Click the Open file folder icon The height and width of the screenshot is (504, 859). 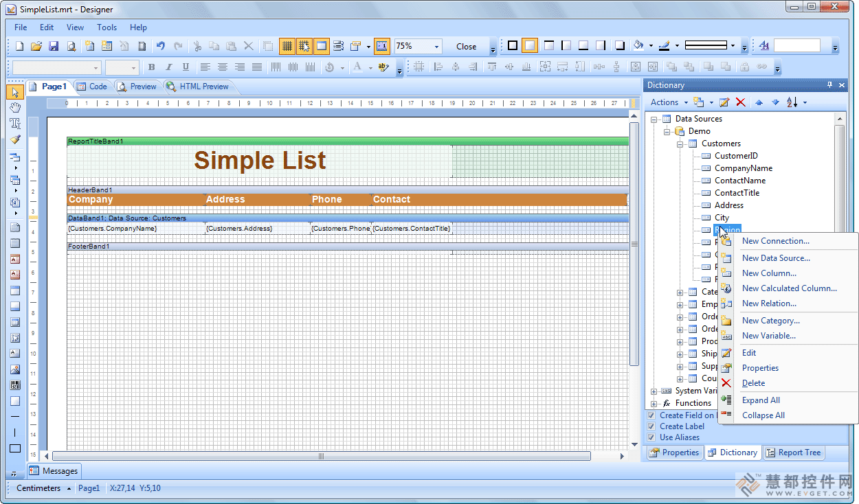tap(36, 47)
